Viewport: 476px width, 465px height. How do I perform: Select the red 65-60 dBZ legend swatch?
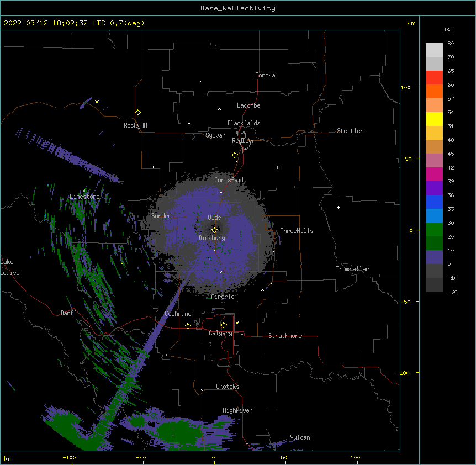(434, 77)
